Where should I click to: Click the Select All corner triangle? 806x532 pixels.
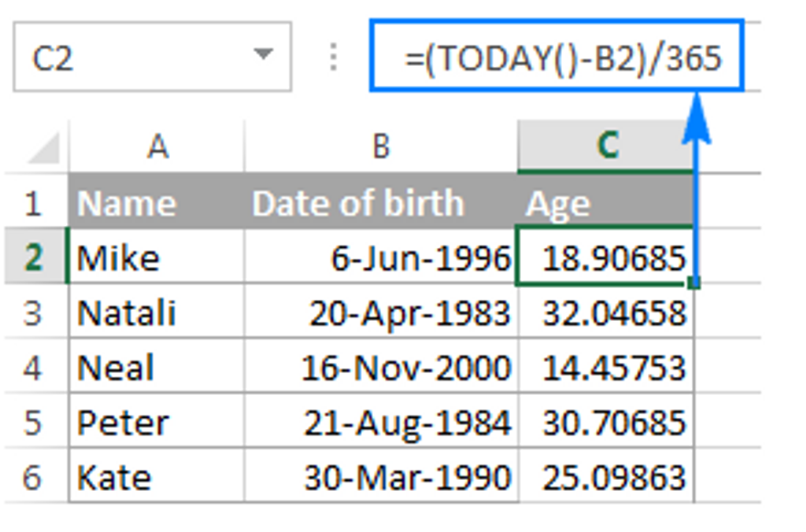click(x=40, y=148)
